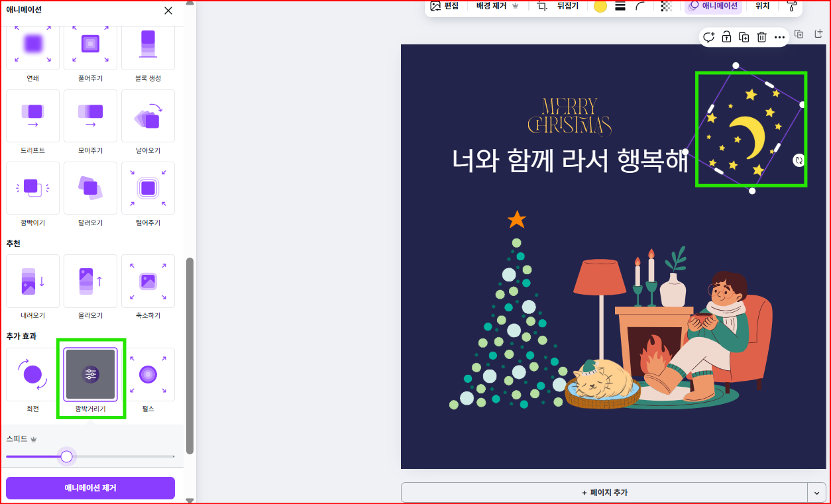831x504 pixels.
Task: Switch to the 편집 tab
Action: tap(447, 7)
